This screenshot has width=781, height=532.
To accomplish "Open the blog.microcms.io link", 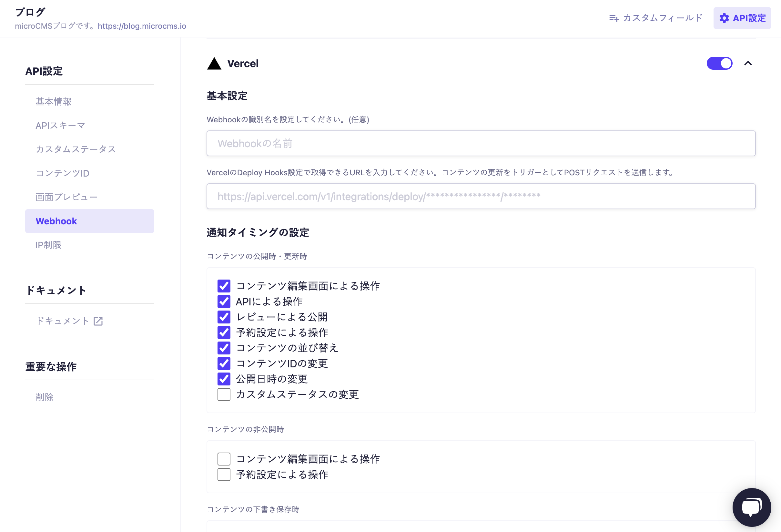I will [142, 26].
